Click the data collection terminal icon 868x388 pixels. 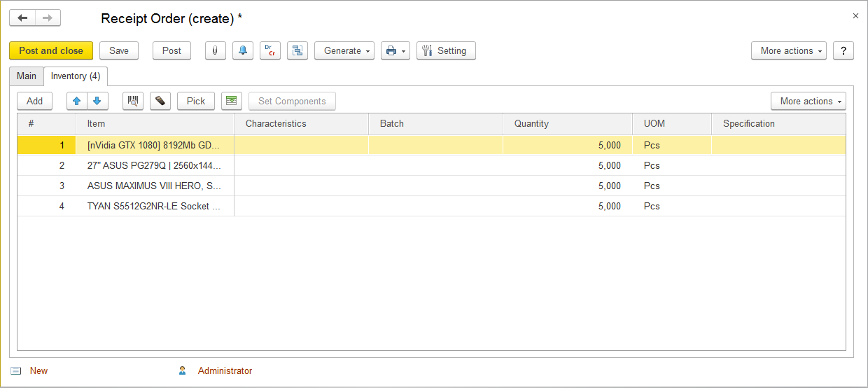click(160, 102)
